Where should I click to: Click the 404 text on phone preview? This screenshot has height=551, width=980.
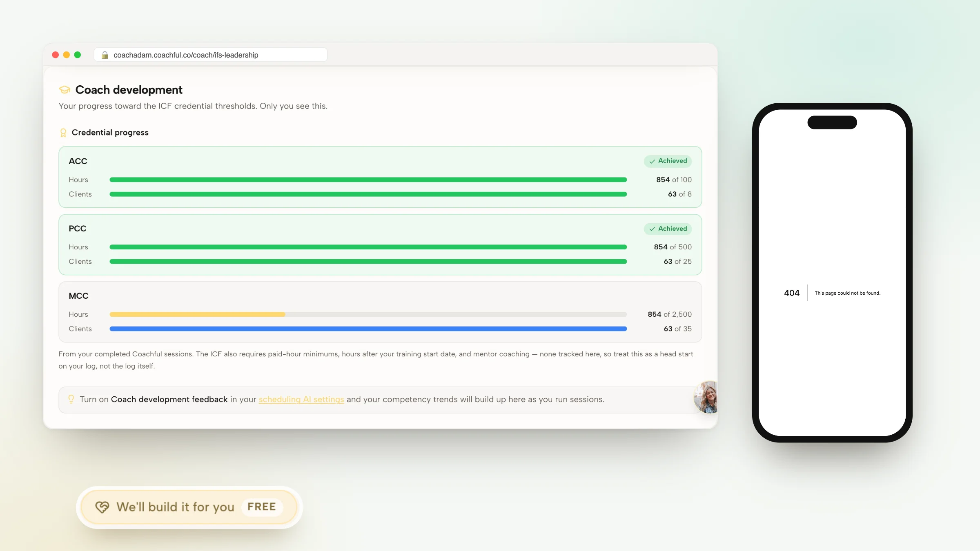[792, 293]
